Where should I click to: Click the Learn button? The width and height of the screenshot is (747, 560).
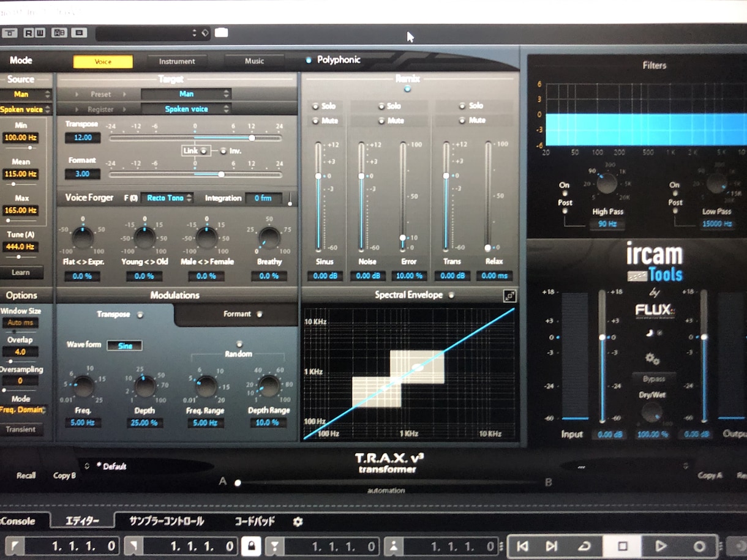coord(21,272)
